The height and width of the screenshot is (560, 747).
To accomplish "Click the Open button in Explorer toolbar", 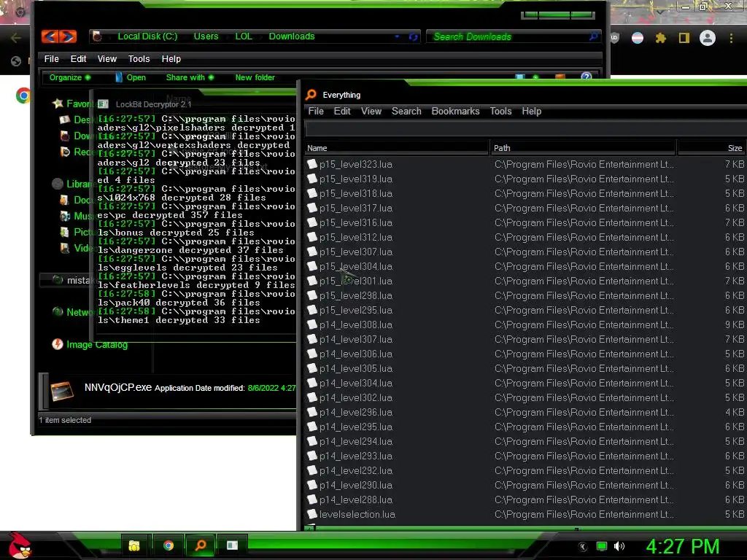I will (x=131, y=77).
